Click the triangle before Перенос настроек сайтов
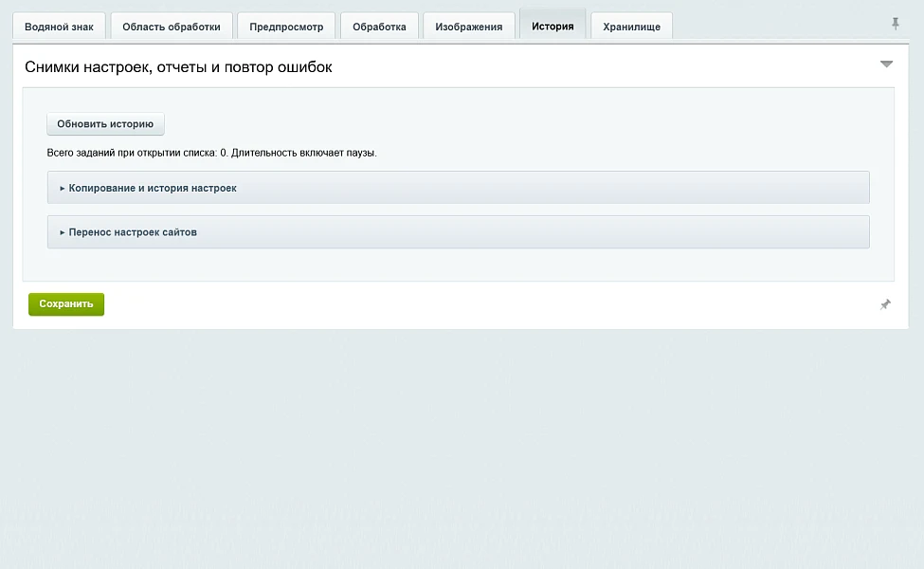This screenshot has height=569, width=924. tap(62, 232)
